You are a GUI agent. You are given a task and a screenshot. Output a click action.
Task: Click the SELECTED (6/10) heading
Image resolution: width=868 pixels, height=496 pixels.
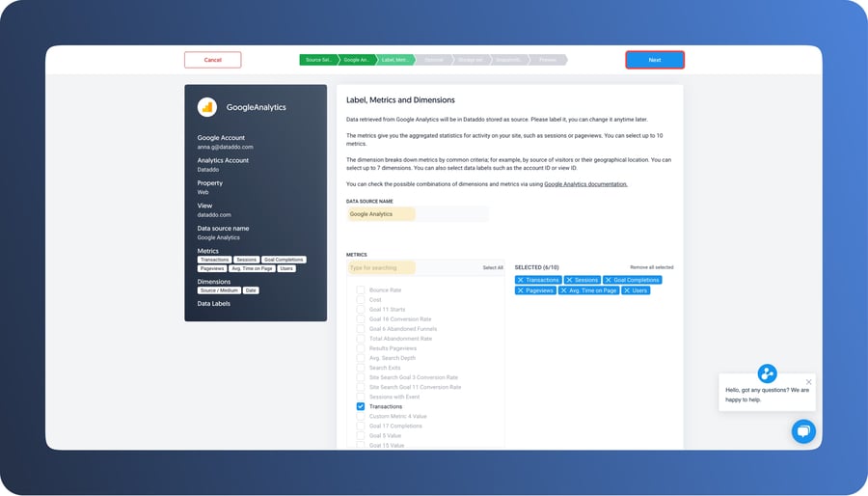pos(537,267)
